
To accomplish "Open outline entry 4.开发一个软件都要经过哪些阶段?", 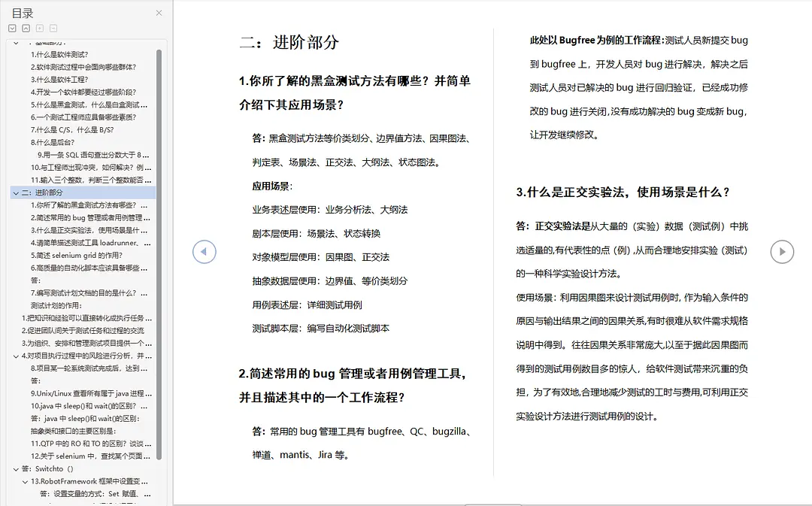I will (83, 92).
